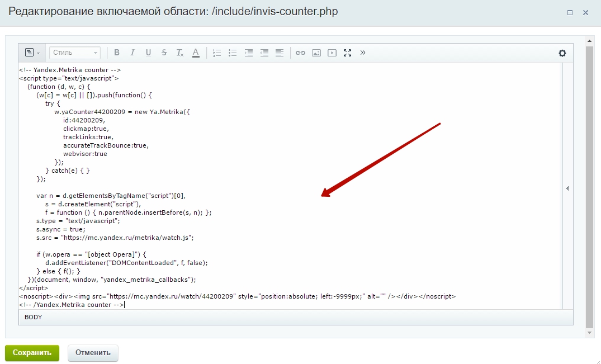Insert a video
The height and width of the screenshot is (364, 601).
pyautogui.click(x=332, y=53)
